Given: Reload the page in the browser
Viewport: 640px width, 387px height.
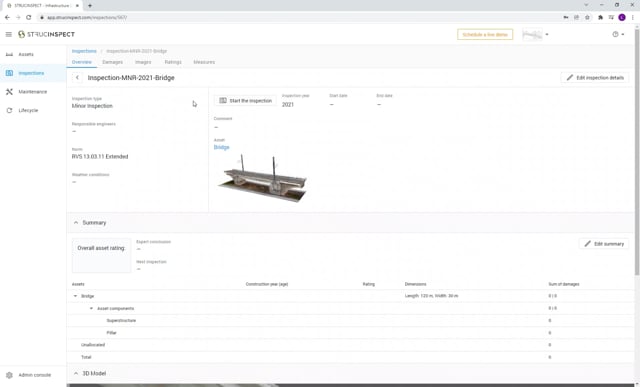Looking at the screenshot, I should (x=29, y=18).
